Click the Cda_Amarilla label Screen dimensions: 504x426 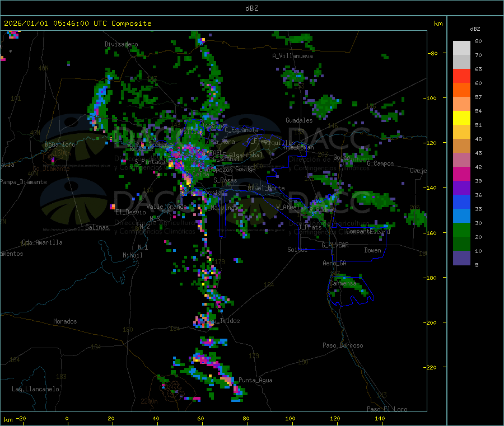pos(42,242)
